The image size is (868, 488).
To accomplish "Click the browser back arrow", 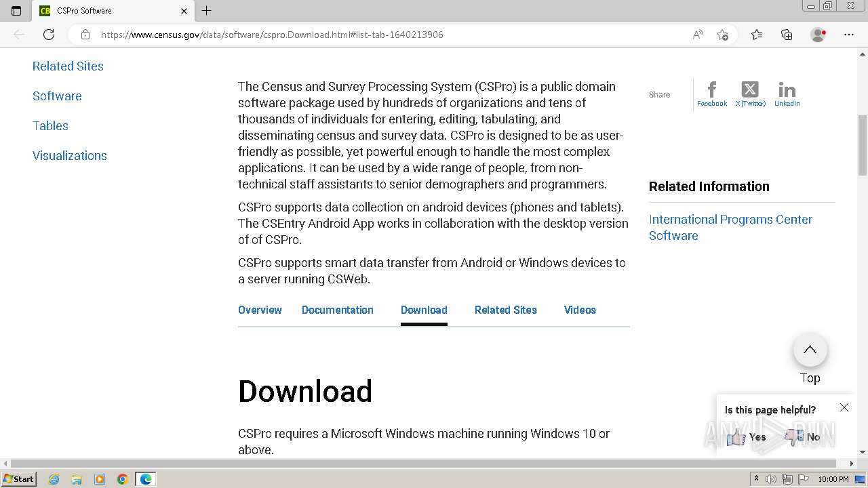I will click(x=19, y=35).
